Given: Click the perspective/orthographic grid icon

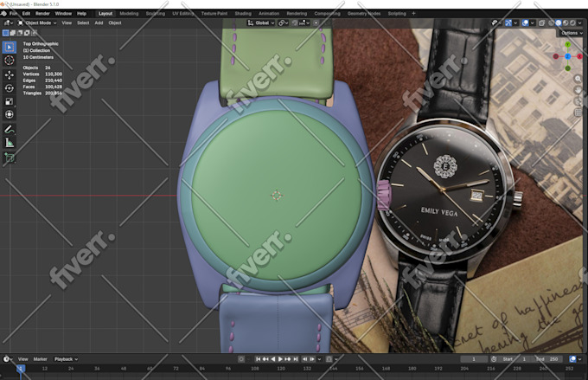Looking at the screenshot, I should (578, 113).
